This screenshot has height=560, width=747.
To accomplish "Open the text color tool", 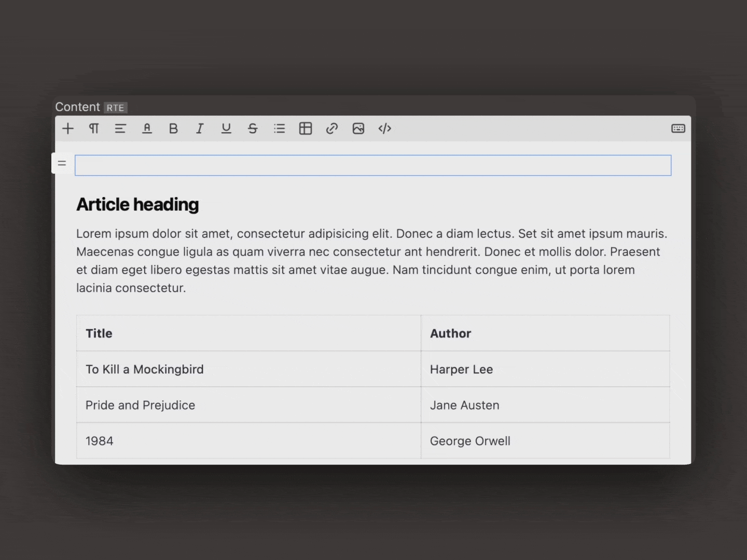I will tap(147, 129).
